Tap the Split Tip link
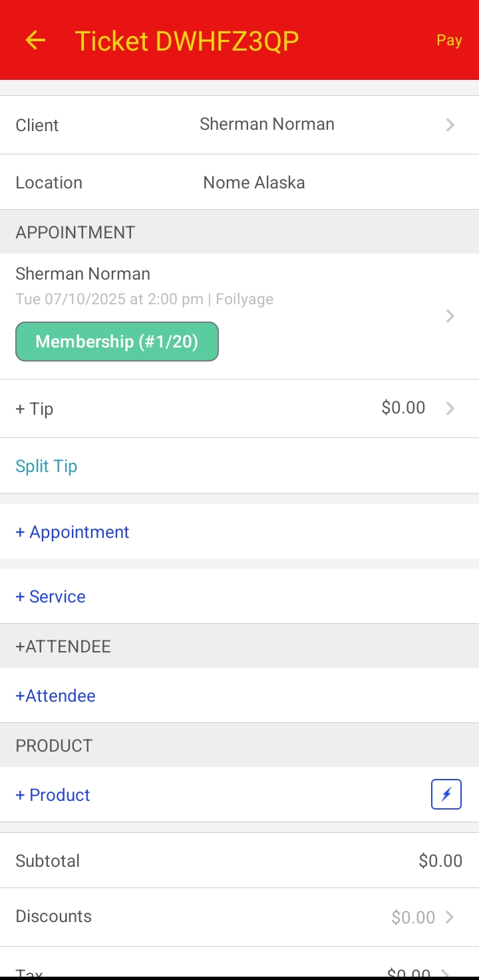 point(47,466)
